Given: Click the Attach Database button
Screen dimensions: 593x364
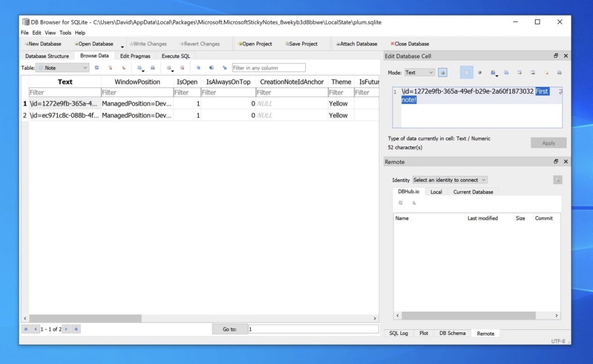Looking at the screenshot, I should [x=357, y=44].
